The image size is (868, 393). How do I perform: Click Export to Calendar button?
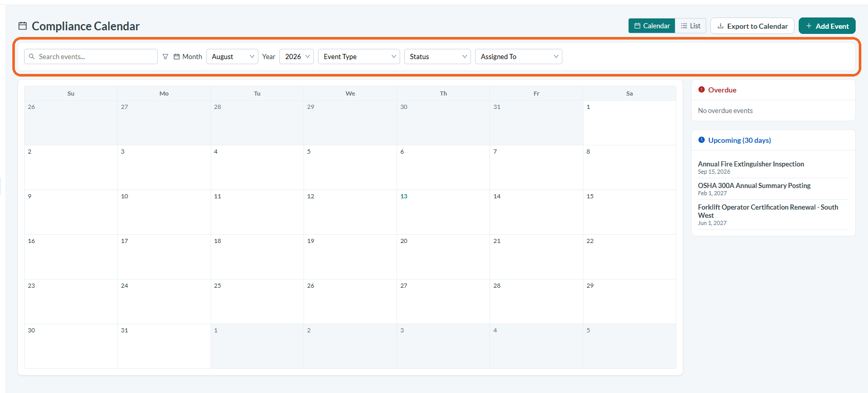tap(752, 26)
